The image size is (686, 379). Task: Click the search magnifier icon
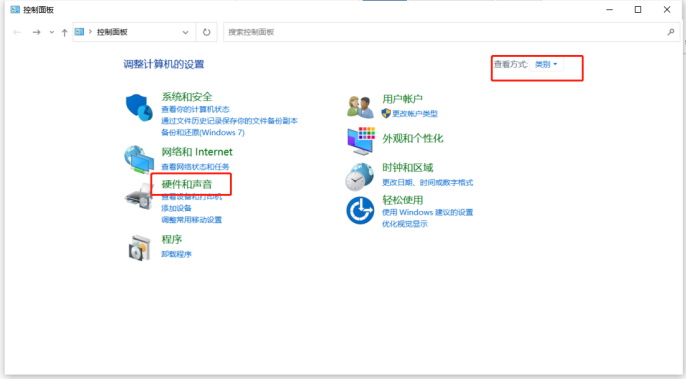671,32
